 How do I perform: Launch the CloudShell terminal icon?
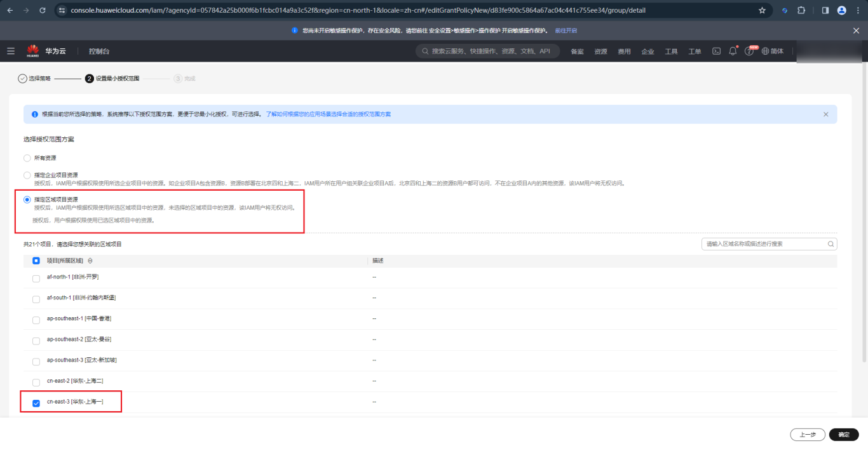click(716, 51)
